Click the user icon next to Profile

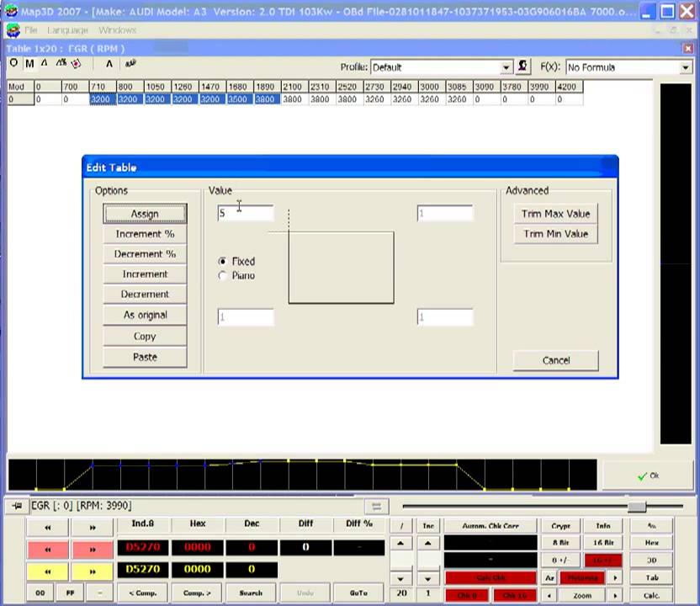click(x=522, y=66)
